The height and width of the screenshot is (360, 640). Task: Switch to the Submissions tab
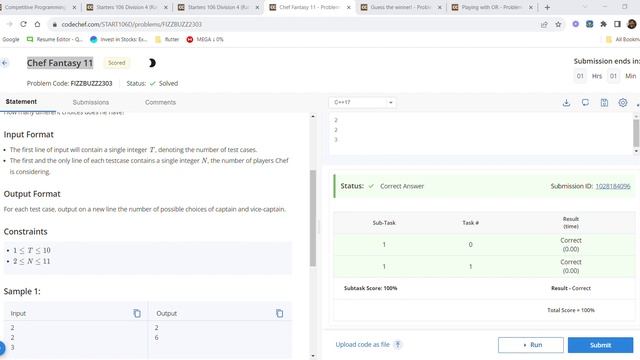(91, 102)
